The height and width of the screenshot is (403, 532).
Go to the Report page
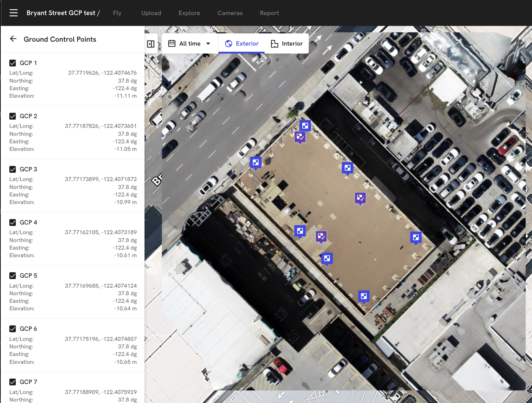pos(269,13)
